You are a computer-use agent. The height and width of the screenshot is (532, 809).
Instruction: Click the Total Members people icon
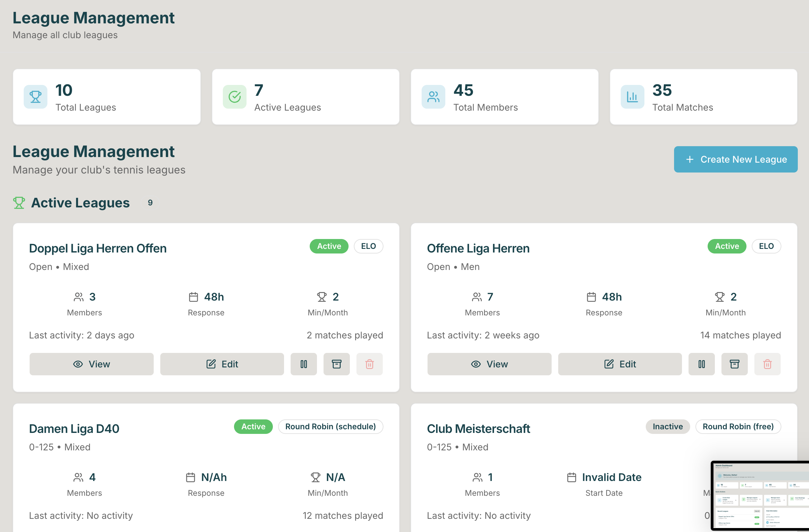tap(433, 97)
